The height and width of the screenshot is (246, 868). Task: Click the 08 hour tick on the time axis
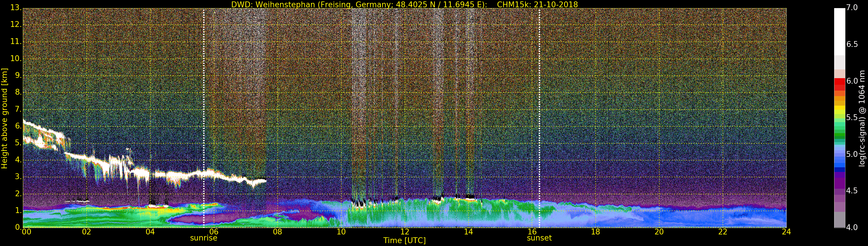pos(277,232)
